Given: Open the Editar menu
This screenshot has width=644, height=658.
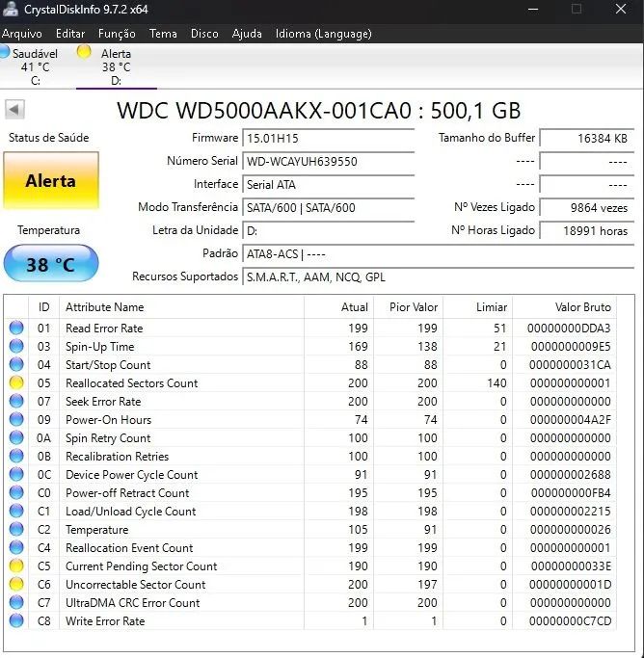Looking at the screenshot, I should pos(70,34).
